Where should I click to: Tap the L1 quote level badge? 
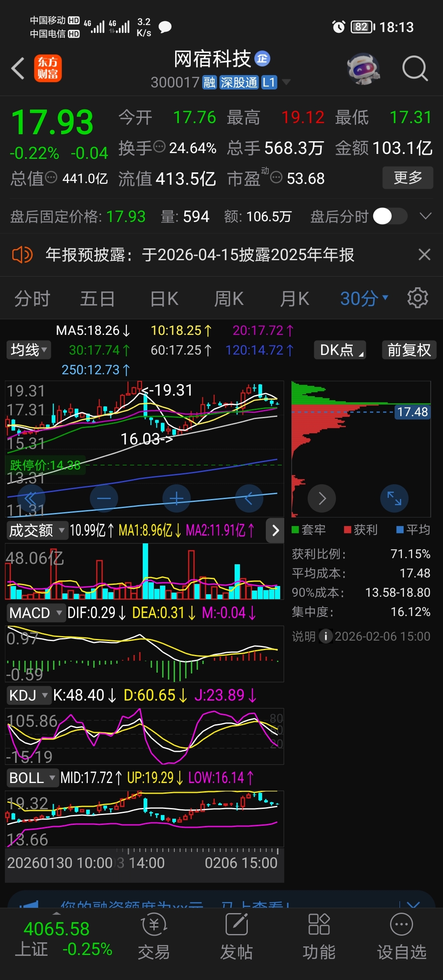point(269,82)
